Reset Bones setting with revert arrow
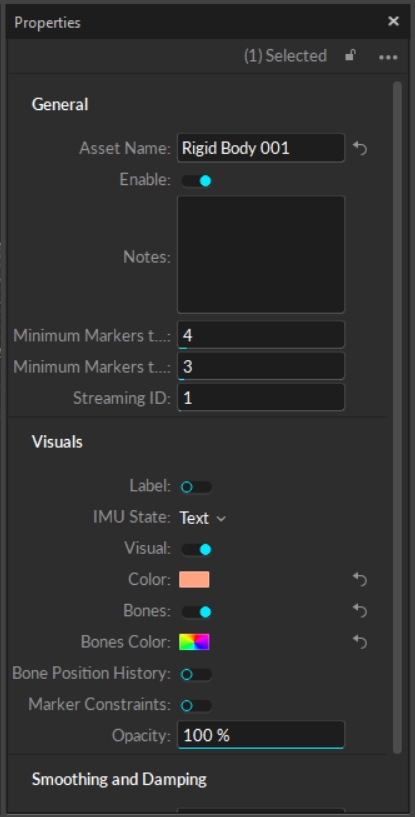415x817 pixels. [x=360, y=611]
